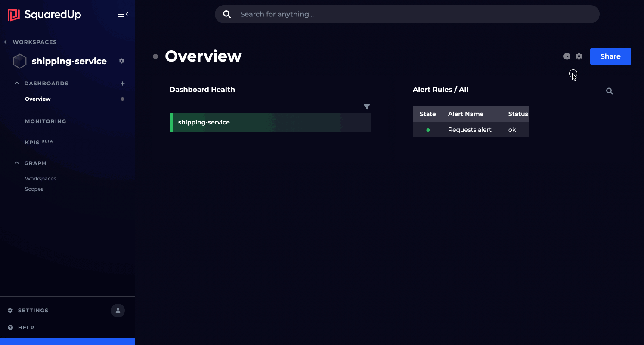This screenshot has width=644, height=345.
Task: Open Workspaces under the Graph section
Action: (x=40, y=178)
